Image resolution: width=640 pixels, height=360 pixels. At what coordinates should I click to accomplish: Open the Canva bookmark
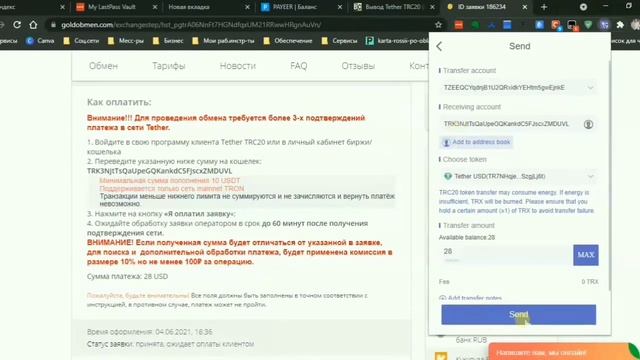tap(40, 41)
